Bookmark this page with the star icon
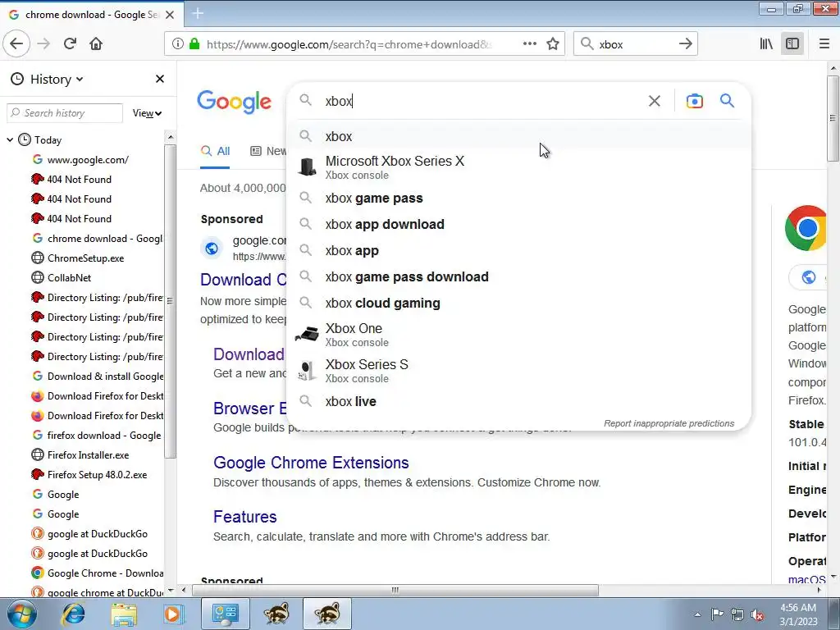Screen dimensions: 840x630 (553, 44)
